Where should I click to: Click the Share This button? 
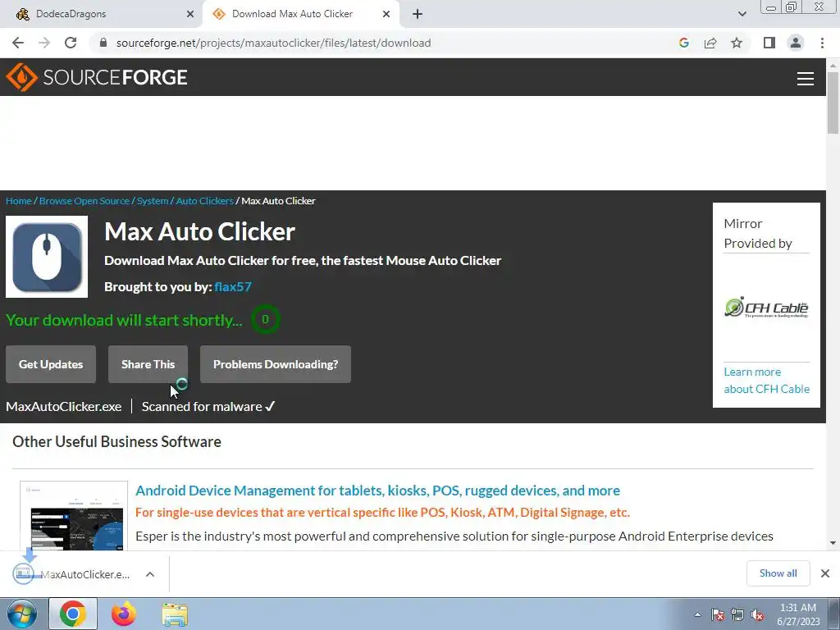pos(148,364)
